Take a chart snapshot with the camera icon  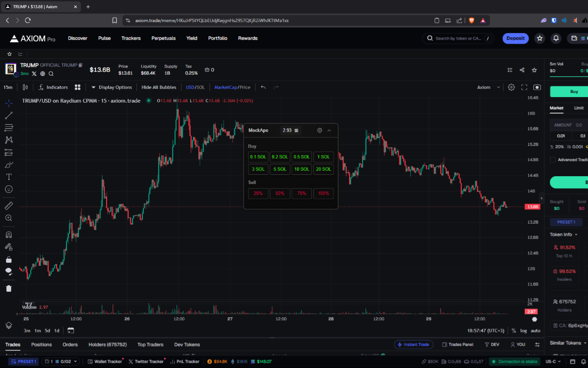pos(537,87)
